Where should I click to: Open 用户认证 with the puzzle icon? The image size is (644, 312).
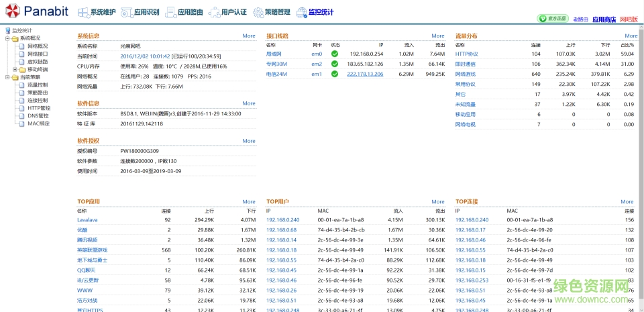click(x=228, y=12)
